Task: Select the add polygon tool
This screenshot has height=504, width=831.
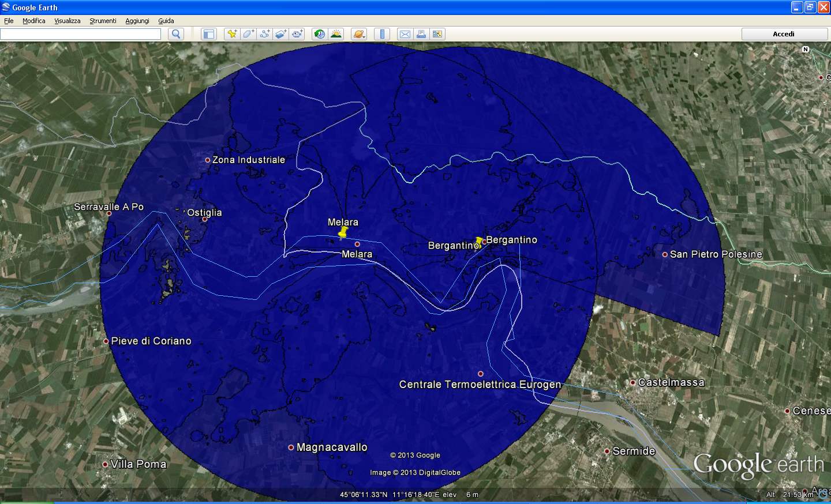Action: click(248, 34)
